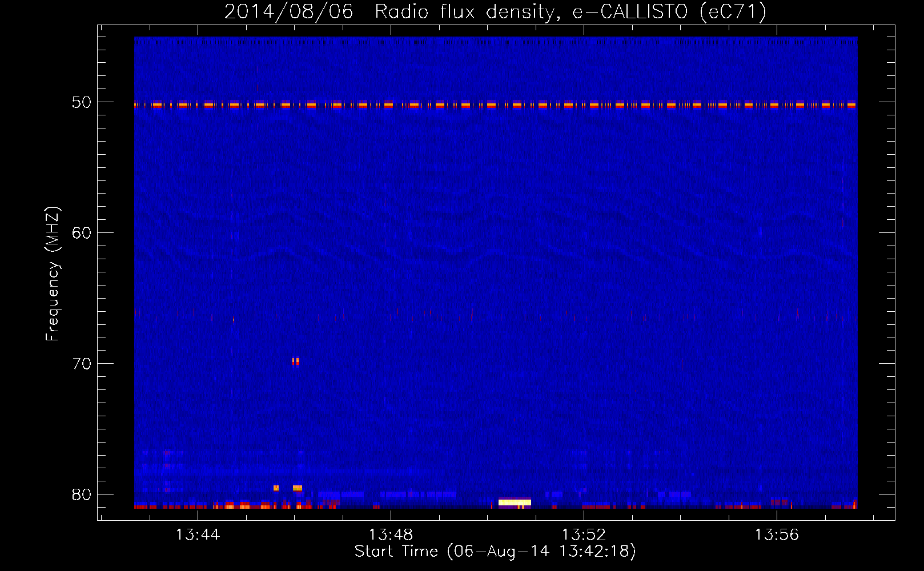
Task: Click the 60 frequency tick label
Action: 82,233
